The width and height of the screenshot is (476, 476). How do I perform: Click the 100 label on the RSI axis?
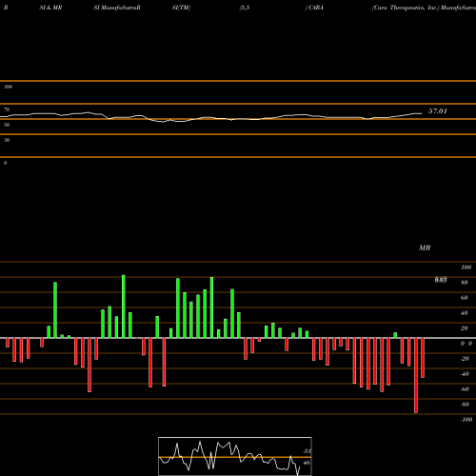(8, 87)
